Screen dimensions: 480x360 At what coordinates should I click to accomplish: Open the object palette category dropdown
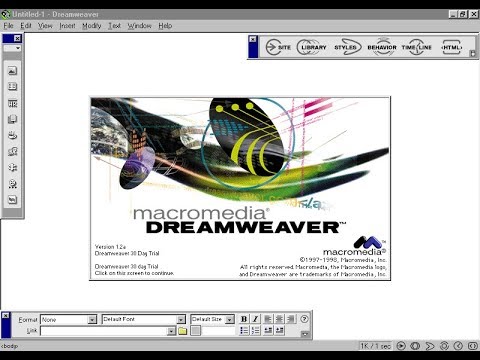point(12,48)
